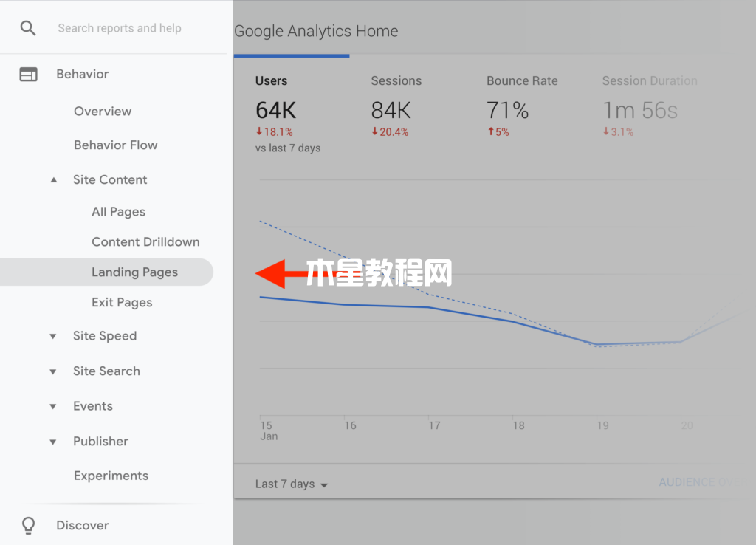Open the Experiments report

(111, 476)
